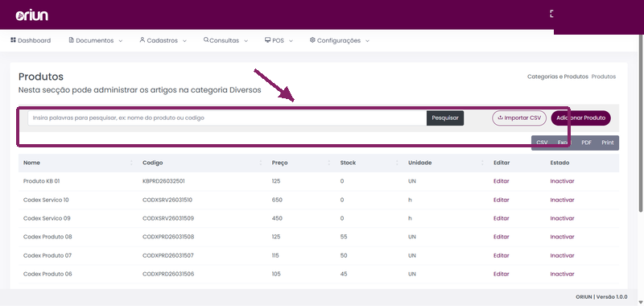644x306 pixels.
Task: Click Importar CSV button
Action: [x=519, y=118]
